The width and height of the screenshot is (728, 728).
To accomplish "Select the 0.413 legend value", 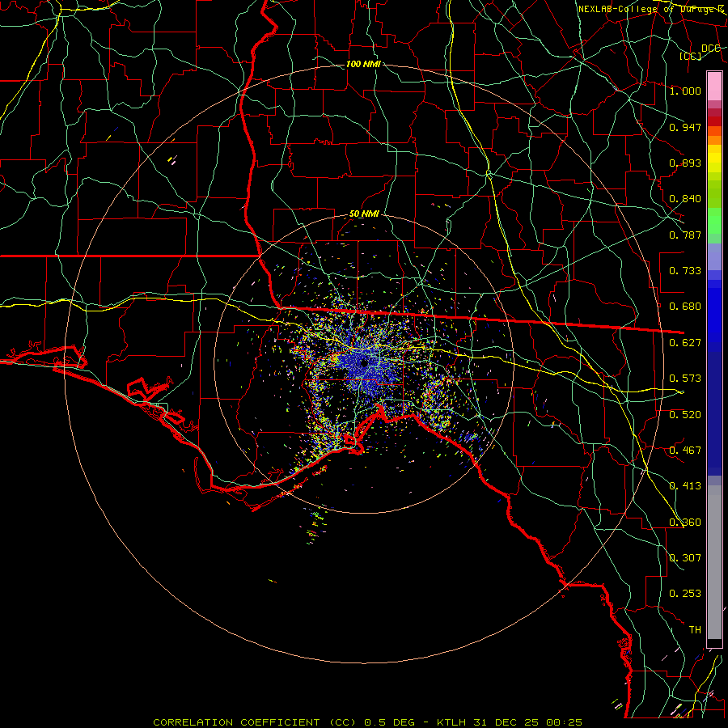I will point(685,485).
